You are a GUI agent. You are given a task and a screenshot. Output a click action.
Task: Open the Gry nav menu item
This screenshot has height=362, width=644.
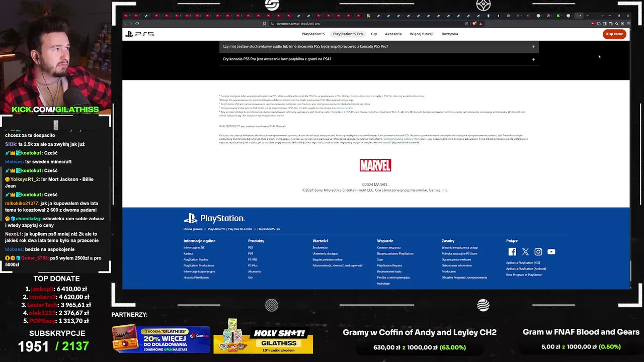pos(374,34)
